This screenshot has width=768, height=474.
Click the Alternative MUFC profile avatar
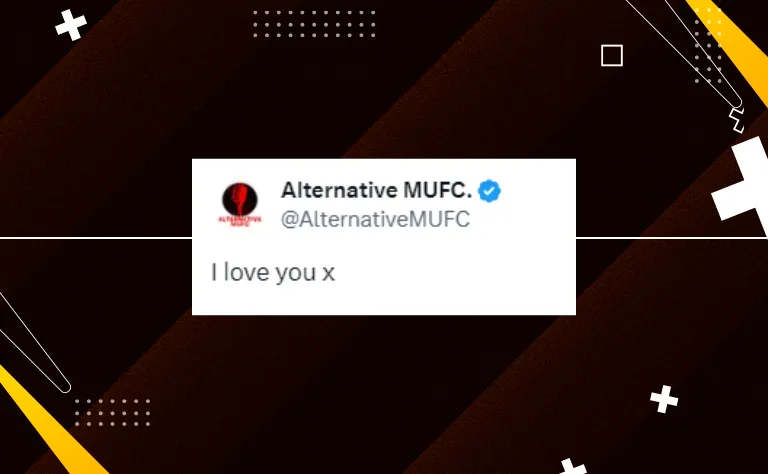[x=240, y=204]
